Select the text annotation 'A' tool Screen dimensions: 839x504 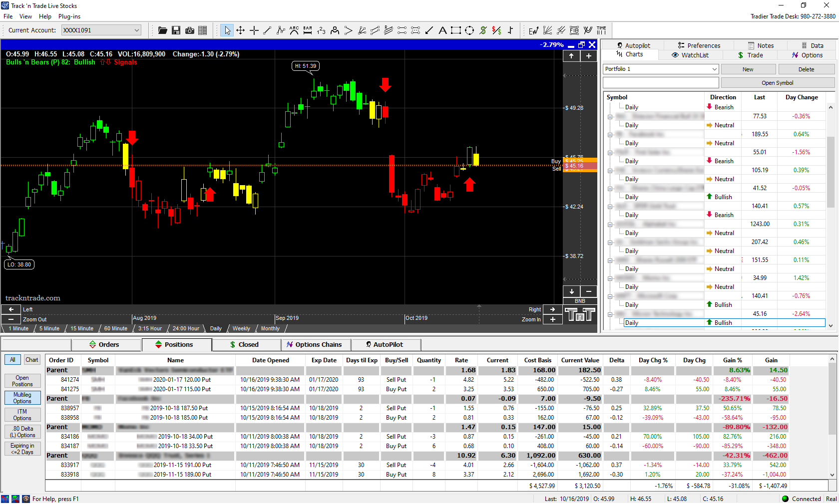click(442, 30)
